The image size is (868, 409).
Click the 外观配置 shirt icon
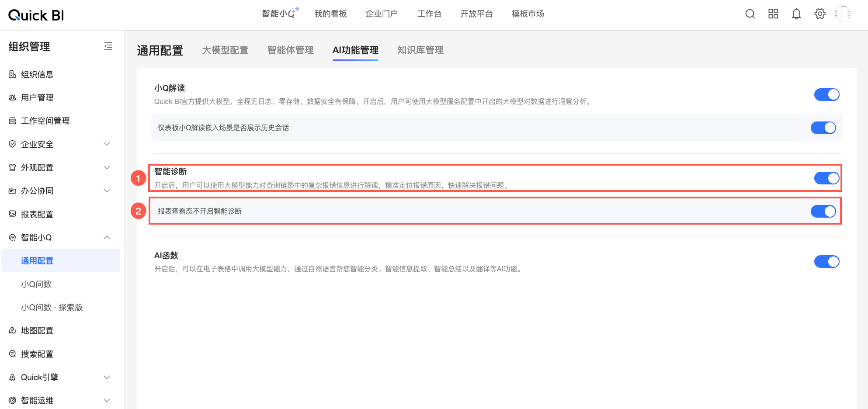12,167
